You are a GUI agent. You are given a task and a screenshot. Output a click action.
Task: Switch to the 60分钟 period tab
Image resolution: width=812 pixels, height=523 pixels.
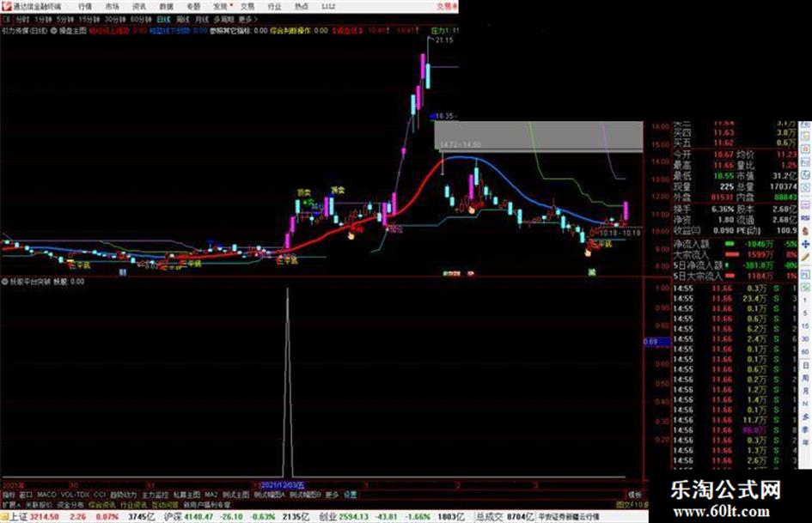coord(141,20)
